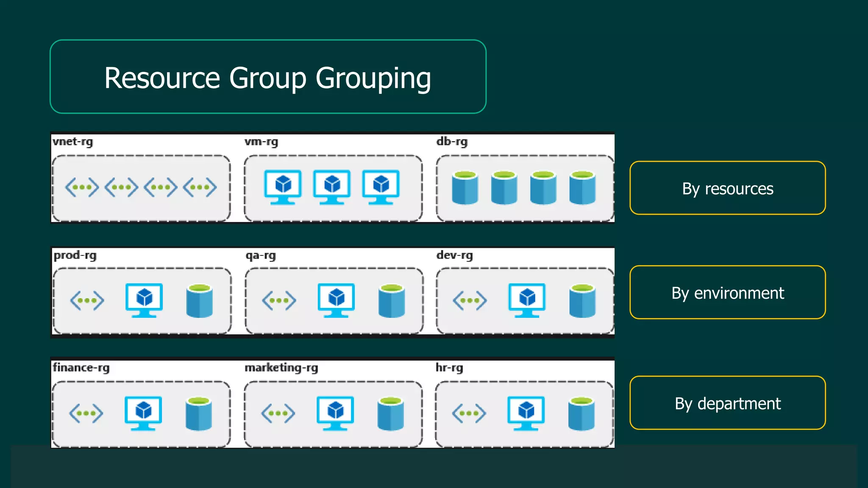868x488 pixels.
Task: Click the virtual machine icon in prod-rg
Action: 144,300
